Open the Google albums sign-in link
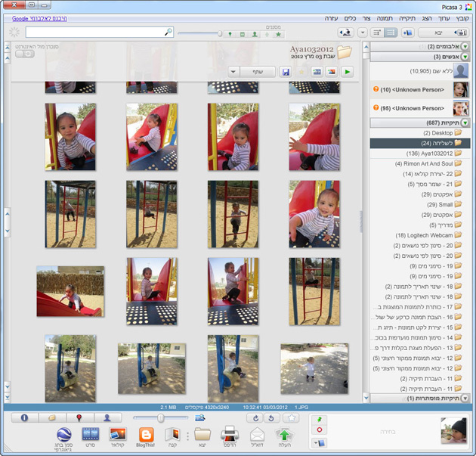This screenshot has width=476, height=456. [39, 19]
